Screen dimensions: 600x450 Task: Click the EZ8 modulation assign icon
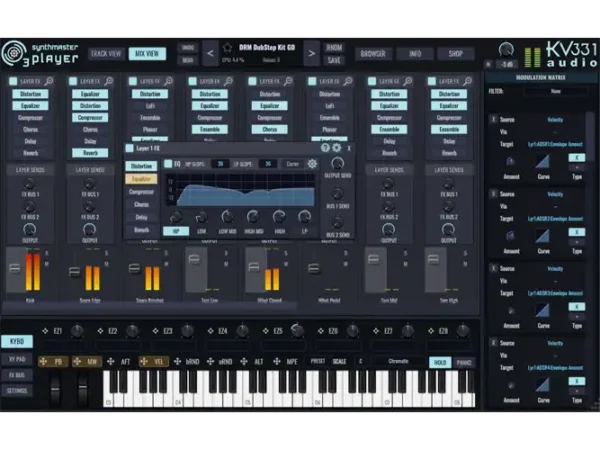(431, 331)
